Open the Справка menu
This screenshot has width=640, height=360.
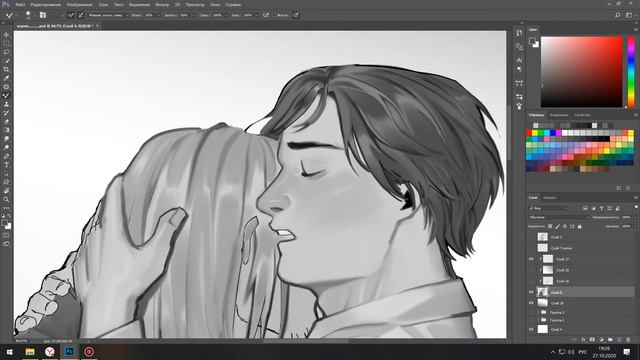(233, 5)
